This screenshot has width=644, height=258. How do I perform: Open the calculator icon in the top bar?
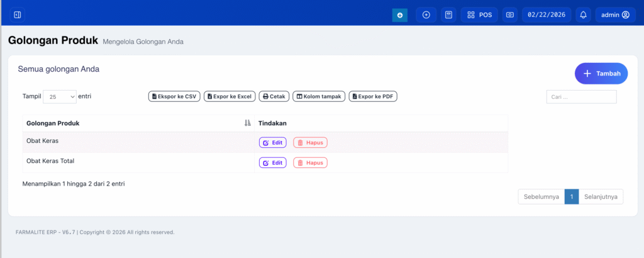point(448,15)
